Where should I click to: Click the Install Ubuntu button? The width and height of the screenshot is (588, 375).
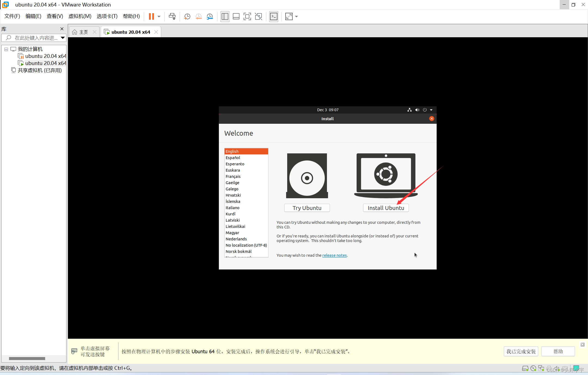(x=386, y=208)
